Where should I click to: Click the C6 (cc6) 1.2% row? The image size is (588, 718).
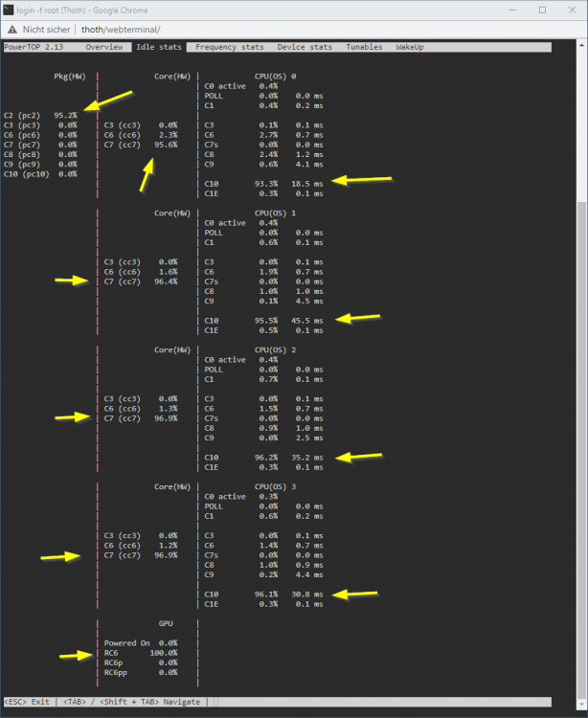(x=141, y=546)
